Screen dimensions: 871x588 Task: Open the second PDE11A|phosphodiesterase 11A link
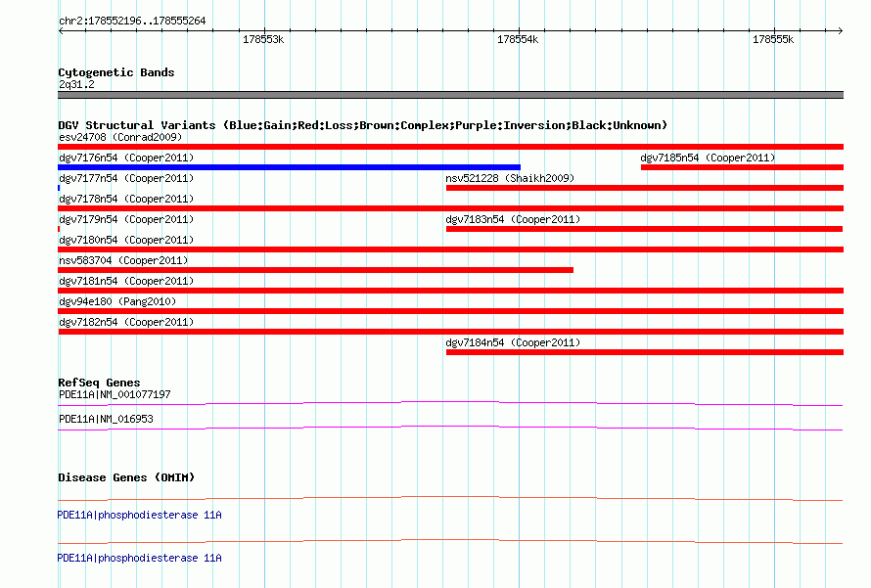click(139, 558)
